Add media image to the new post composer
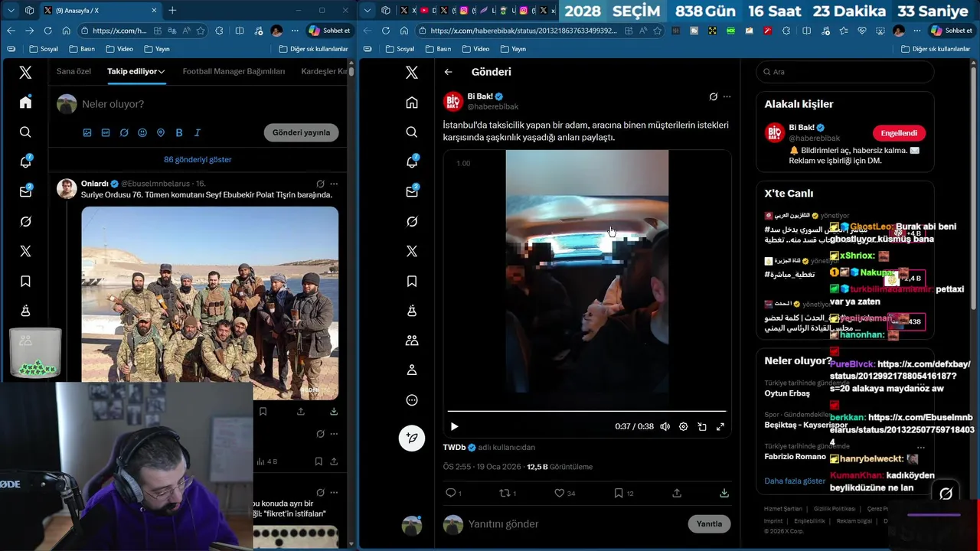This screenshot has width=980, height=551. click(87, 132)
